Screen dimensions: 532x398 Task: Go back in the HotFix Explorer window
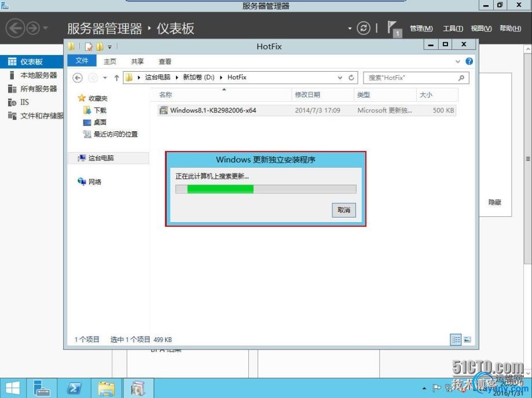click(78, 78)
